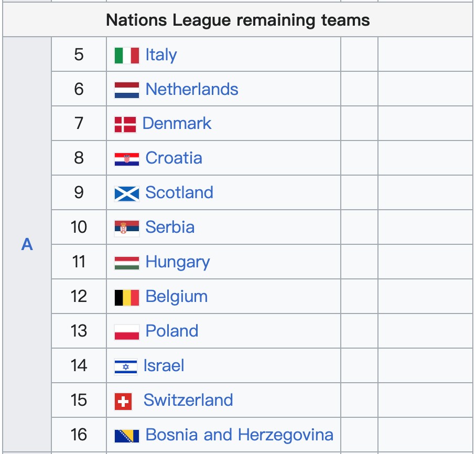
Task: Open the Italy team link
Action: pos(161,55)
